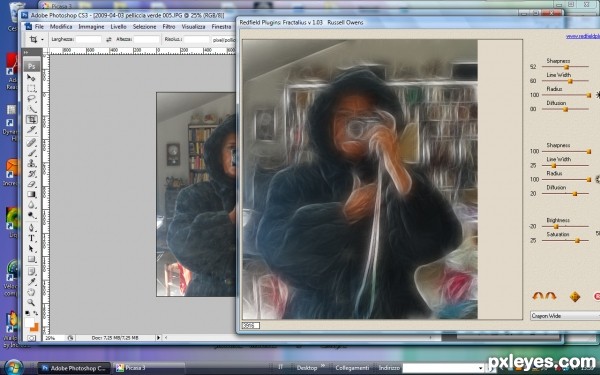Select the Type tool
This screenshot has width=600, height=375.
click(31, 238)
